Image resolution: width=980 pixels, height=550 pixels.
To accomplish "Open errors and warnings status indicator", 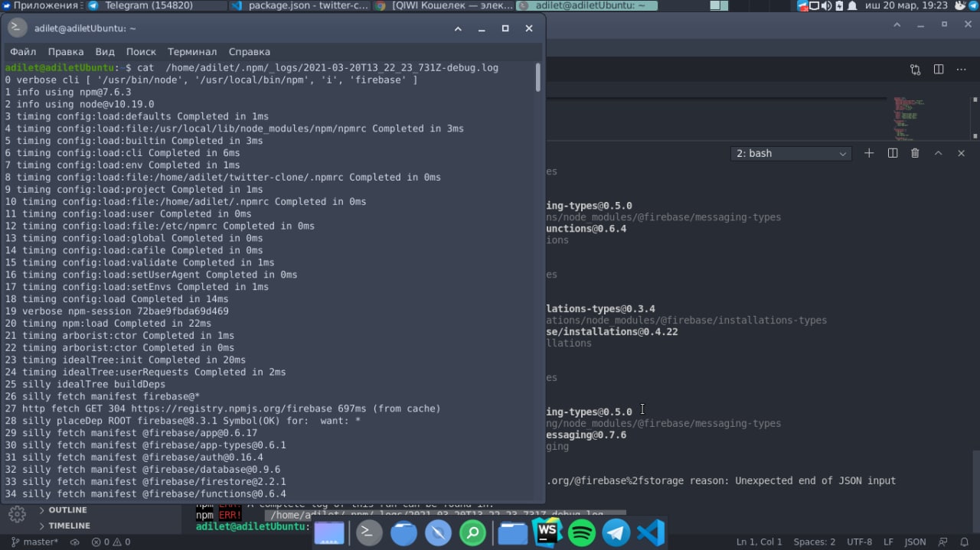I will pos(110,542).
